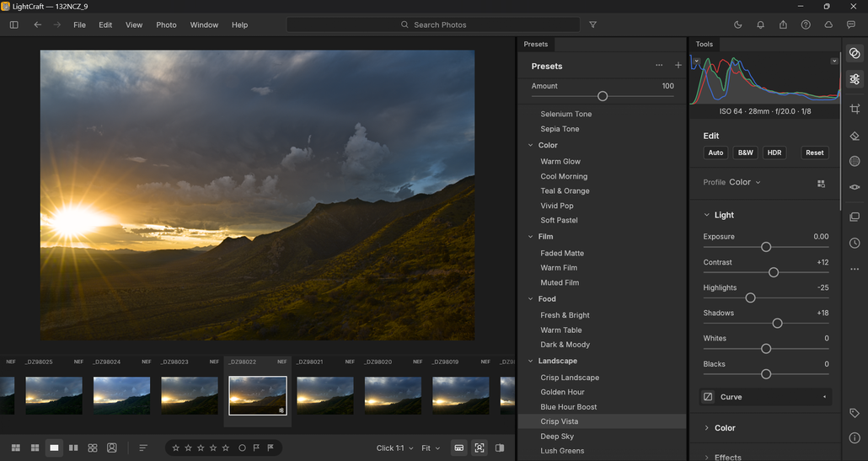The height and width of the screenshot is (461, 868).
Task: Rate the photo one star
Action: [175, 448]
